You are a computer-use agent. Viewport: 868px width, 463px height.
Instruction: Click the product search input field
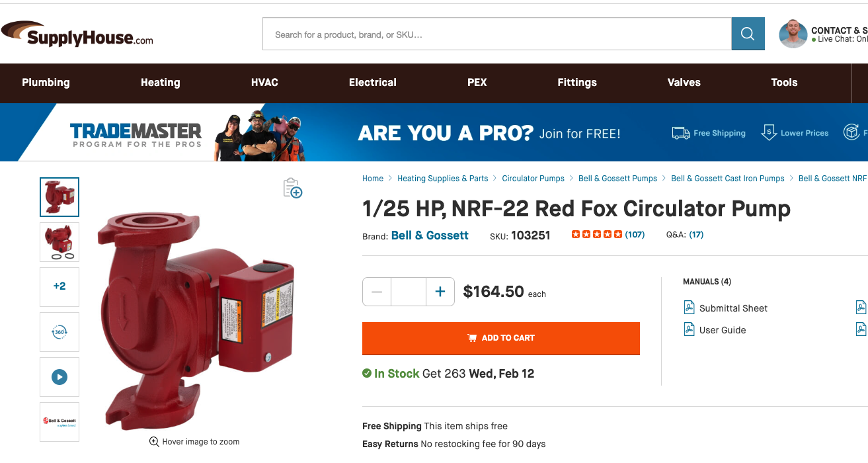[x=497, y=34]
